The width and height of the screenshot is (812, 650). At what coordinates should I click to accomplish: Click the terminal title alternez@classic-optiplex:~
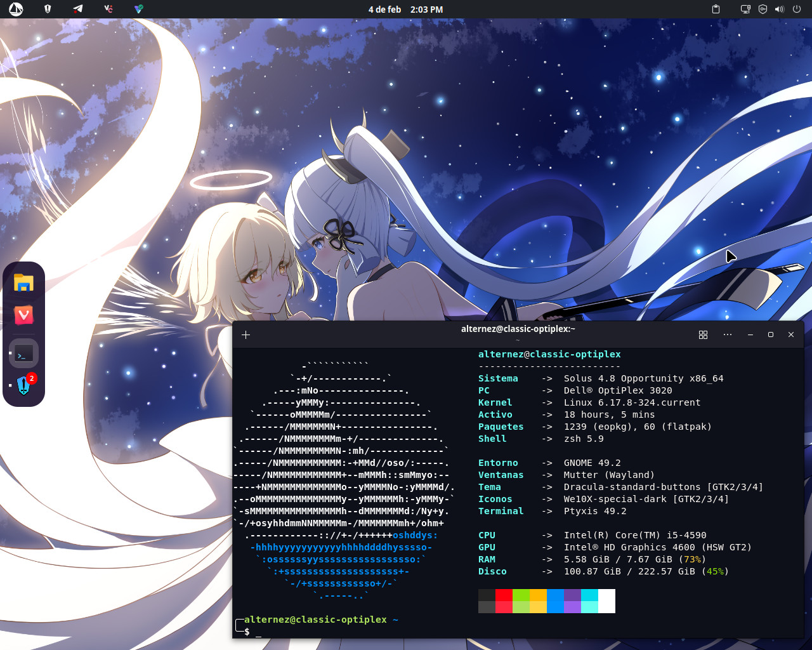(x=518, y=329)
